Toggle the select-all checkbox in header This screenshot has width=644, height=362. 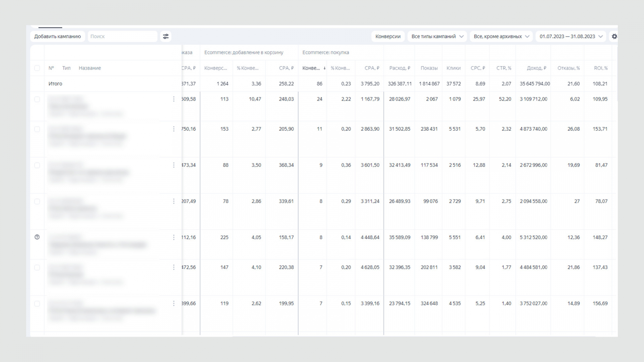37,68
